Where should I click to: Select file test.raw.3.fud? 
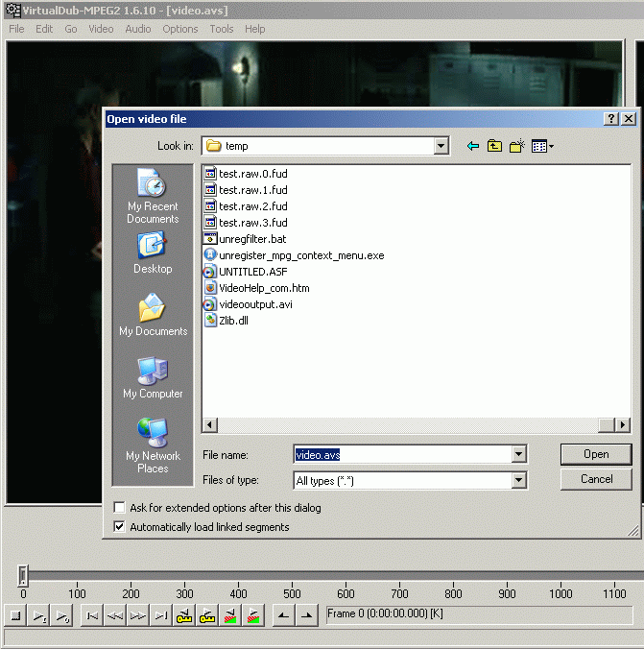click(x=246, y=223)
